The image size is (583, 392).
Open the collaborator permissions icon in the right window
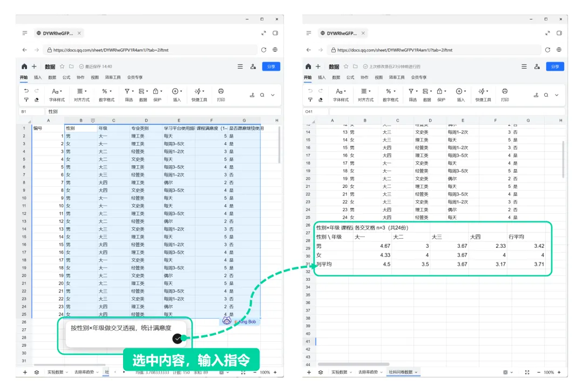coord(537,66)
